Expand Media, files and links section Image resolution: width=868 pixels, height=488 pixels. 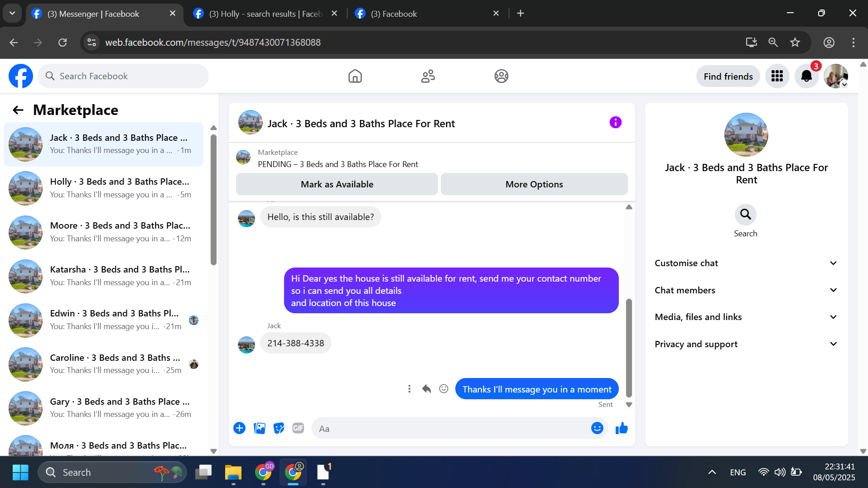pyautogui.click(x=746, y=317)
